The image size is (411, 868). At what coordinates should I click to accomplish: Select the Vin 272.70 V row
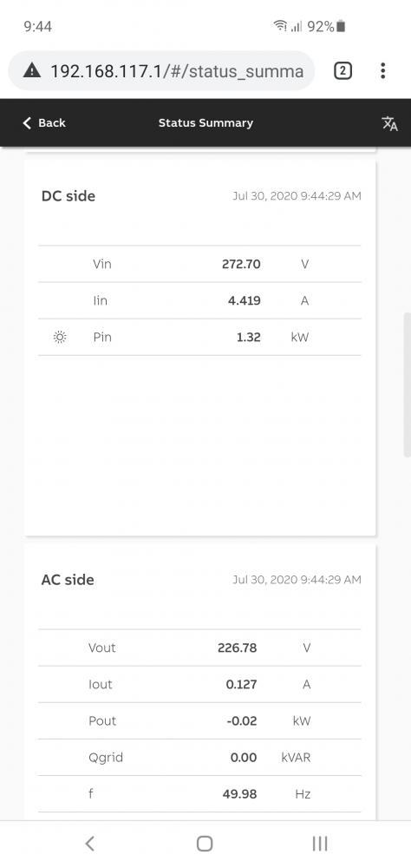click(199, 264)
